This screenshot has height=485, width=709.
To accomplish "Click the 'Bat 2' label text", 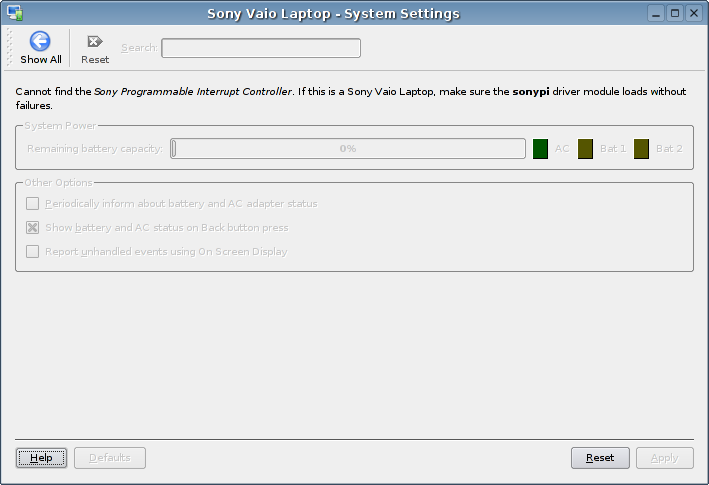I will click(x=669, y=149).
